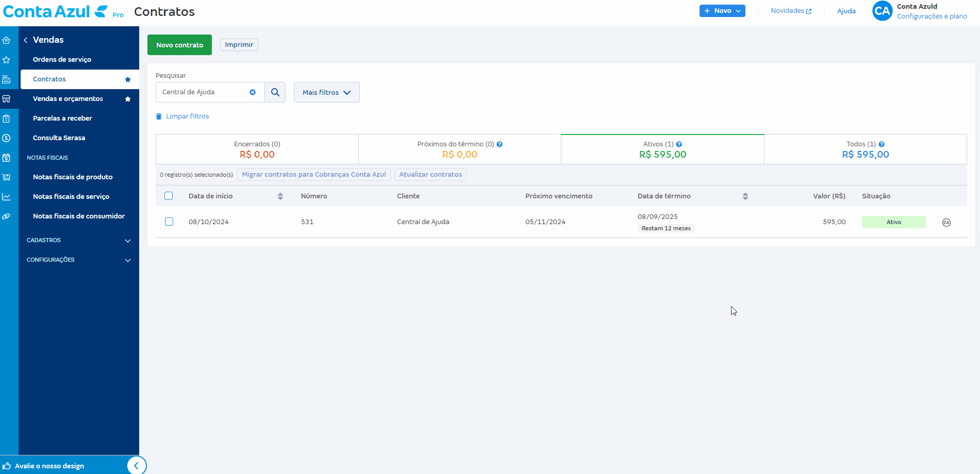Open the favorites star icon in the left rail
This screenshot has height=474, width=980.
[6, 60]
